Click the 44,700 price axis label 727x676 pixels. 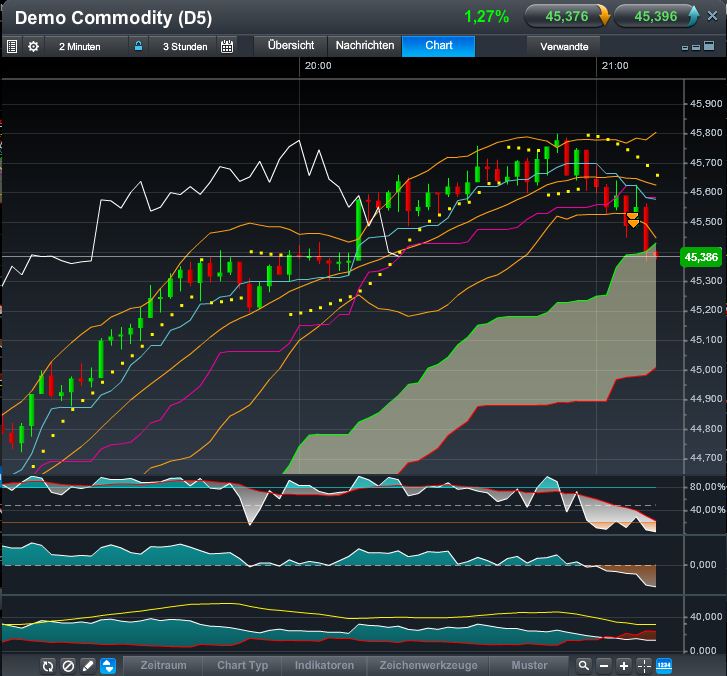[706, 458]
